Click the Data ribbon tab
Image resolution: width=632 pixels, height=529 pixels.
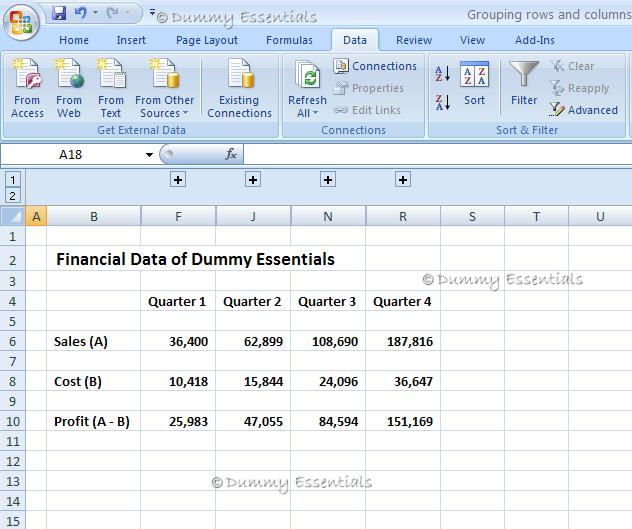point(355,40)
